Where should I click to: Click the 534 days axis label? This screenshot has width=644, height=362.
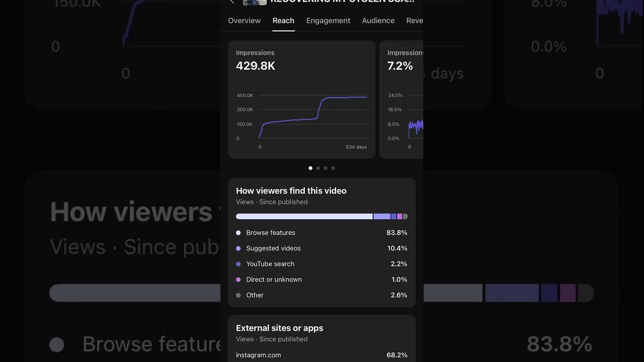tap(356, 147)
